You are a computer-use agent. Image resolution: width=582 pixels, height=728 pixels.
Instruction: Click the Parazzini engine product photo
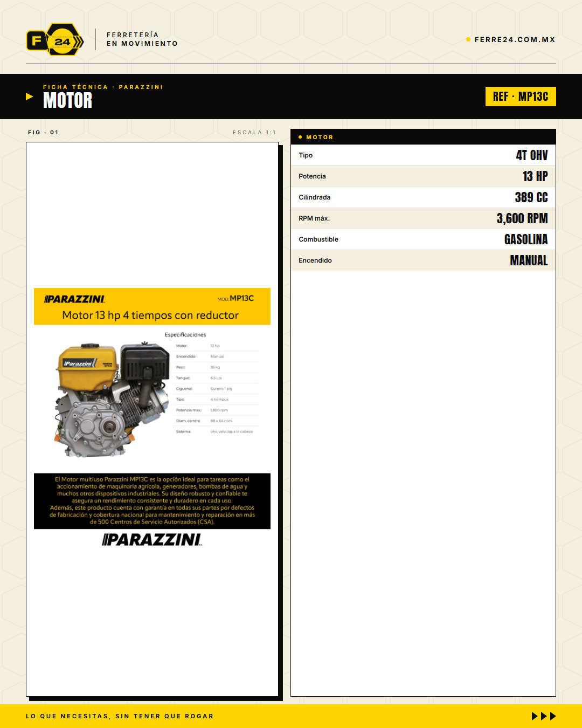112,399
